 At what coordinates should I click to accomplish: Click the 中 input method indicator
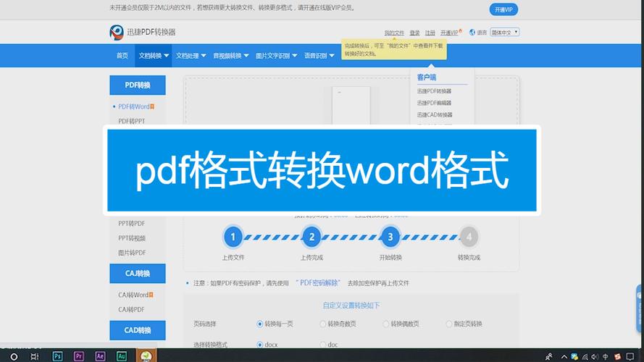606,357
